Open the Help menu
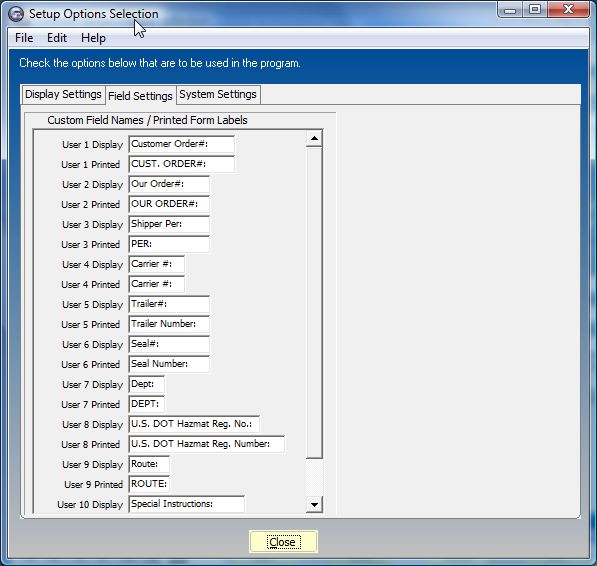Viewport: 597px width, 566px height. coord(93,38)
